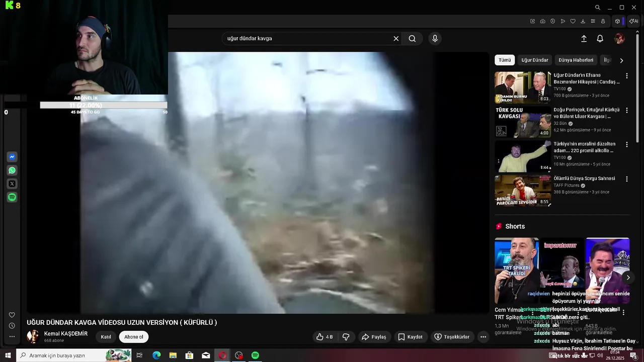This screenshot has width=644, height=362.
Task: Open the YouTube notifications bell
Action: pos(600,39)
